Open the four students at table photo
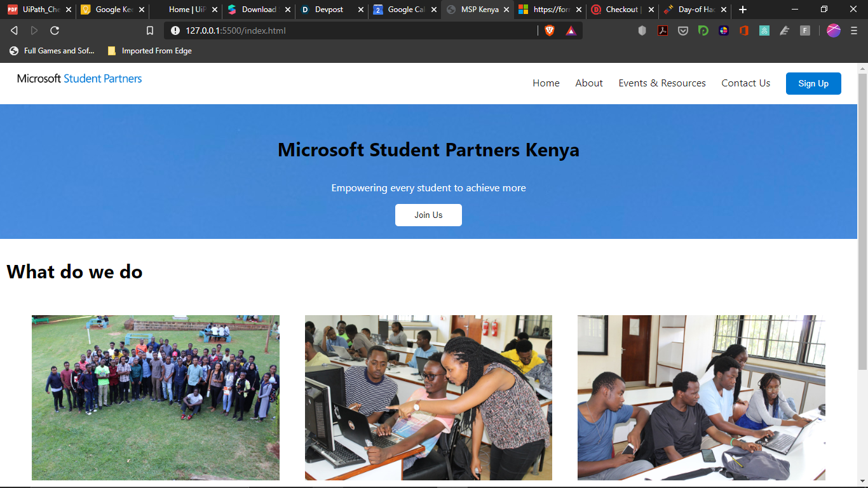868x488 pixels. (x=702, y=398)
